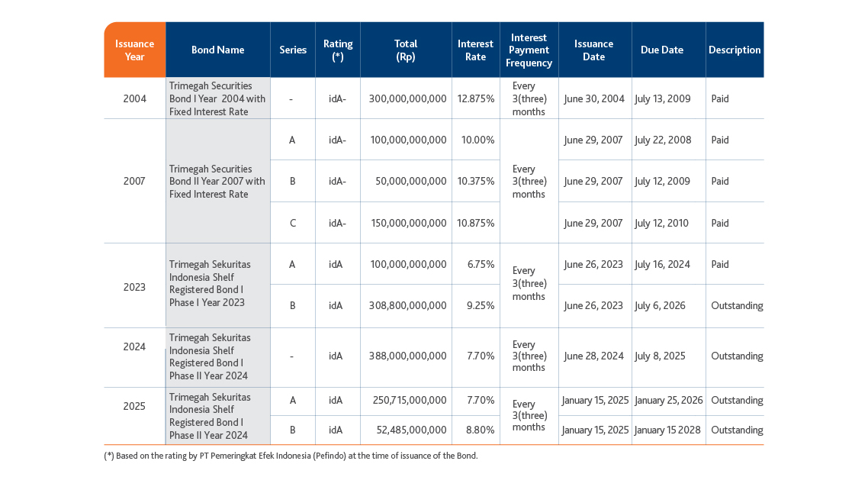868x477 pixels.
Task: Select the 2004 issuance year cell
Action: point(134,98)
